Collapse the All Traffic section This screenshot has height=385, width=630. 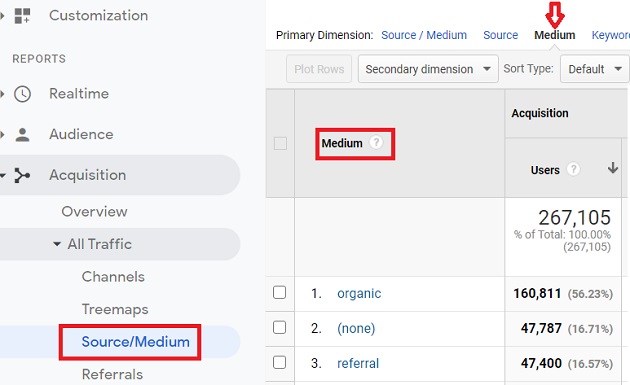click(57, 244)
